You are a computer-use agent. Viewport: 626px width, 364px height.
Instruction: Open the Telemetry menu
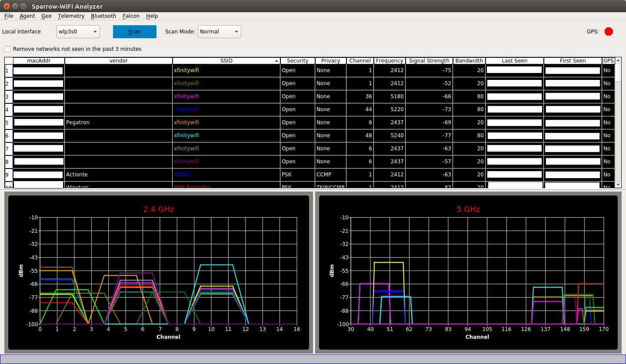click(71, 16)
